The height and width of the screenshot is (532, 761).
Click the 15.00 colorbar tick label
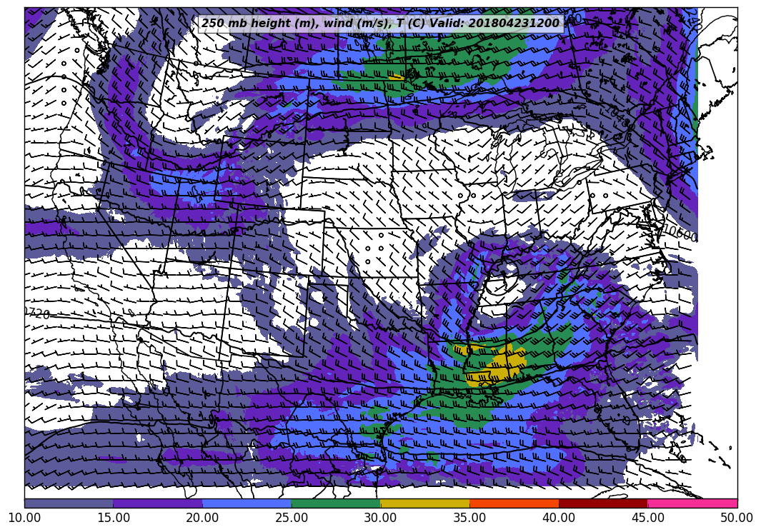pyautogui.click(x=114, y=518)
